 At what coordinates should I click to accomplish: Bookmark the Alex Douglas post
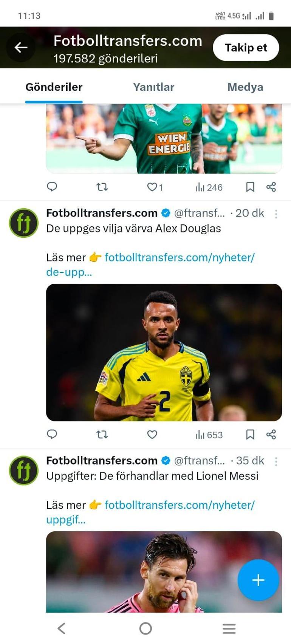[x=250, y=435]
